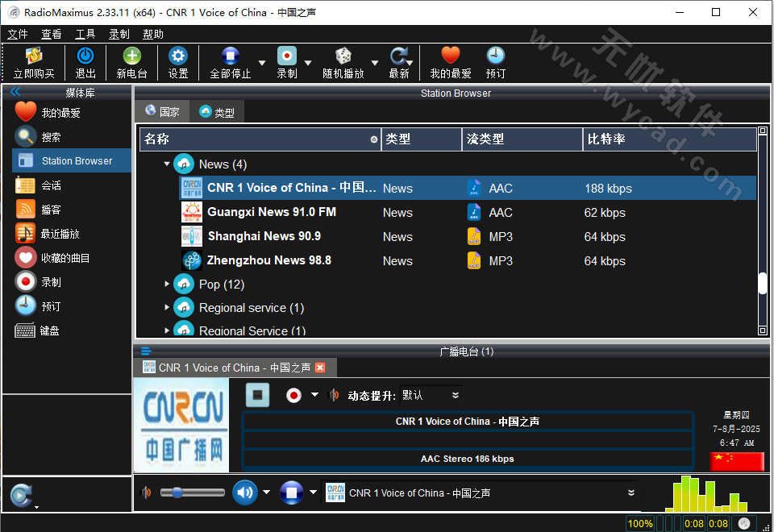Select the Guangxi News 91.0 FM station
This screenshot has width=774, height=532.
point(274,212)
